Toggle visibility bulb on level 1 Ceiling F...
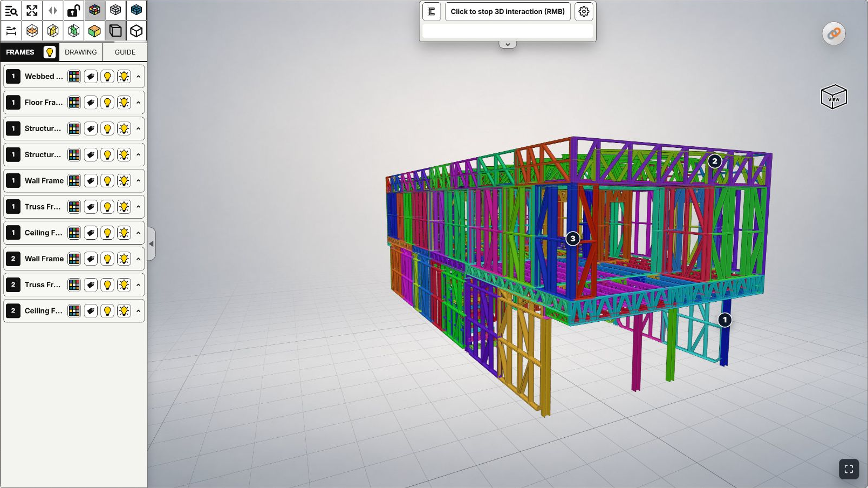 [107, 233]
